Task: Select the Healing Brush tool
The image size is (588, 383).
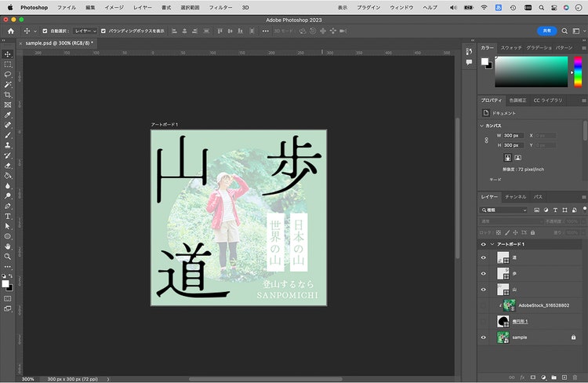Action: pyautogui.click(x=8, y=125)
